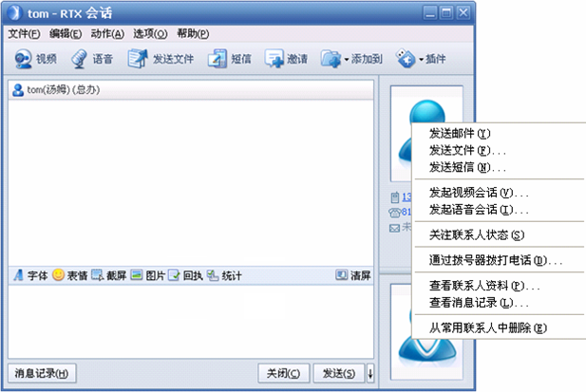Click the chat history display area
The width and height of the screenshot is (586, 392).
click(x=191, y=182)
